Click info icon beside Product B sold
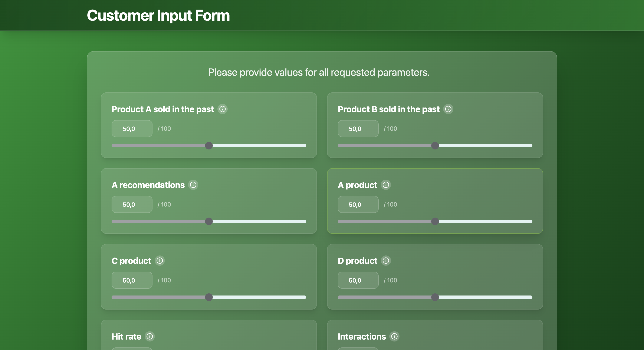This screenshot has height=350, width=644. (448, 109)
